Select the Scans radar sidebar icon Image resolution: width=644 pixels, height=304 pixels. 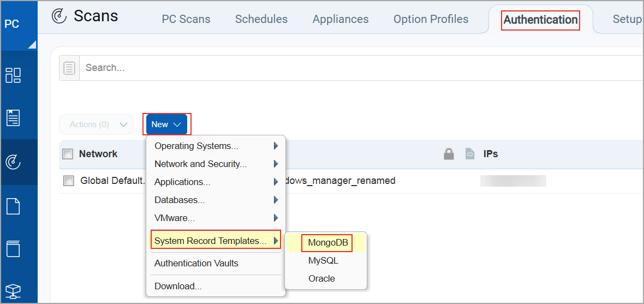(x=13, y=162)
